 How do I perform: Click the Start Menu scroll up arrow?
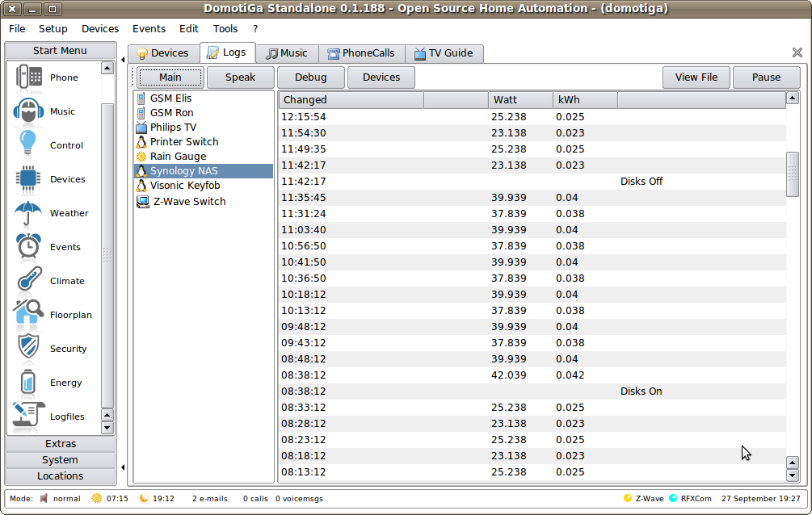[x=107, y=68]
